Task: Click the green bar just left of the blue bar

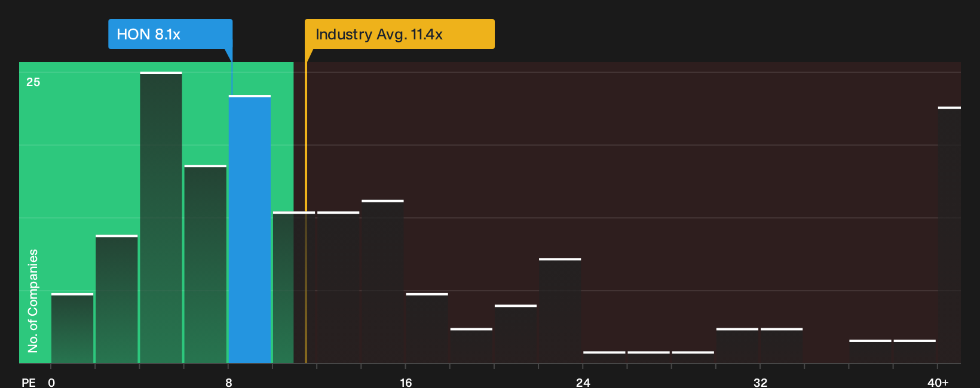Action: 206,264
